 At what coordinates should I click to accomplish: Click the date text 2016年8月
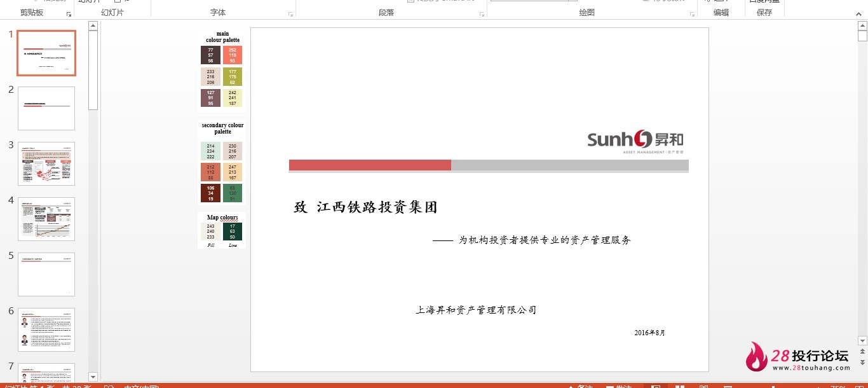click(x=649, y=333)
